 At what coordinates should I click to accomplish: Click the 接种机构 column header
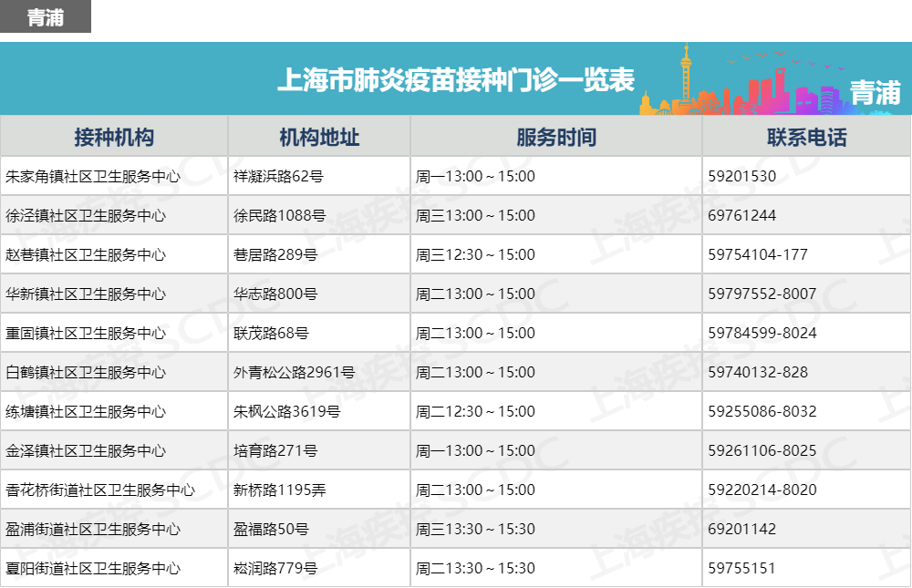click(114, 138)
